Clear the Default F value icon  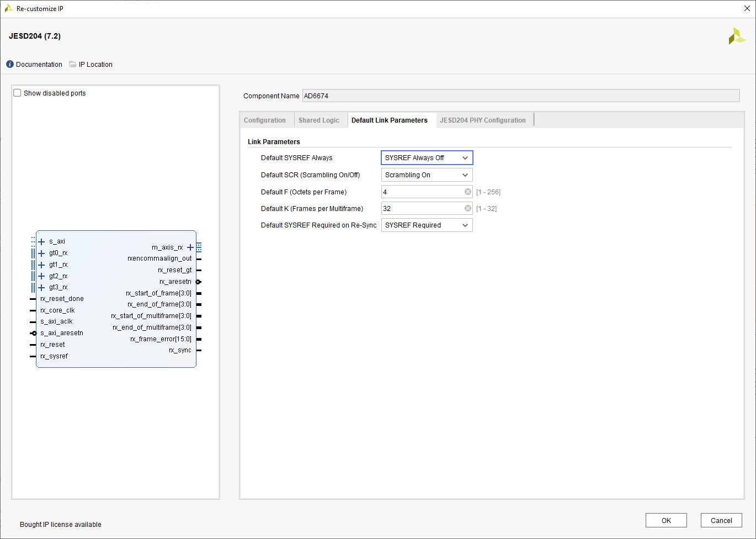pyautogui.click(x=467, y=192)
